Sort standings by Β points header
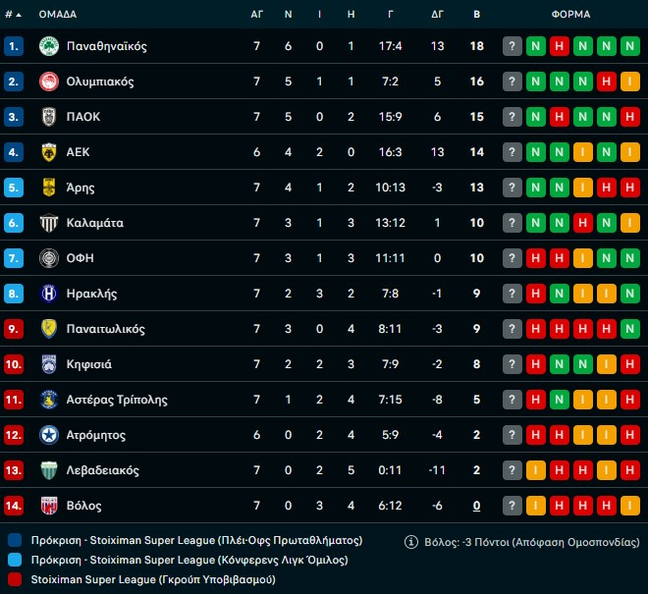 pyautogui.click(x=476, y=14)
